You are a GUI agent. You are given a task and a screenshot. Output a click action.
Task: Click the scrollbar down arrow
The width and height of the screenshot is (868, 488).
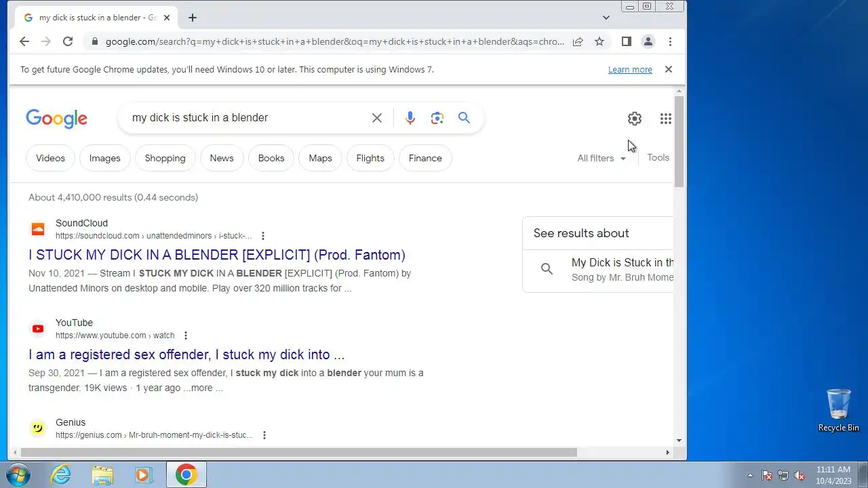click(679, 441)
